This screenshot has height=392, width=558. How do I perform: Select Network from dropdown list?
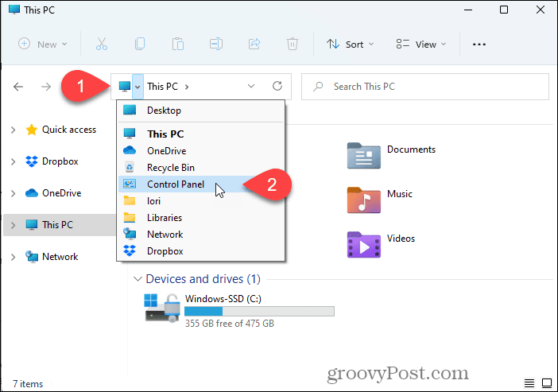[x=201, y=235]
